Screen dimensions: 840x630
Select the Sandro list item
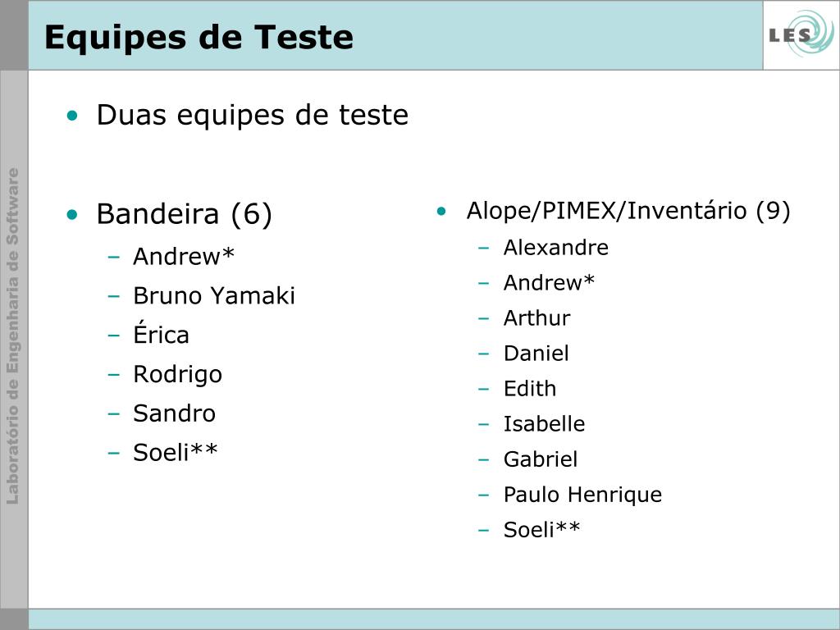coord(175,413)
